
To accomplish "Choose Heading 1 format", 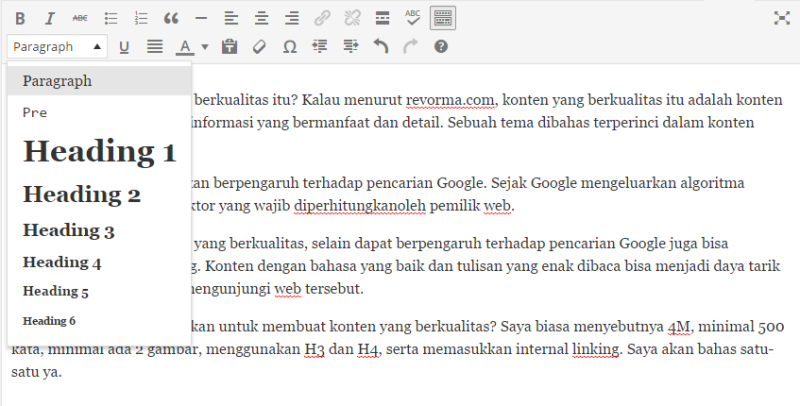I will click(x=99, y=152).
